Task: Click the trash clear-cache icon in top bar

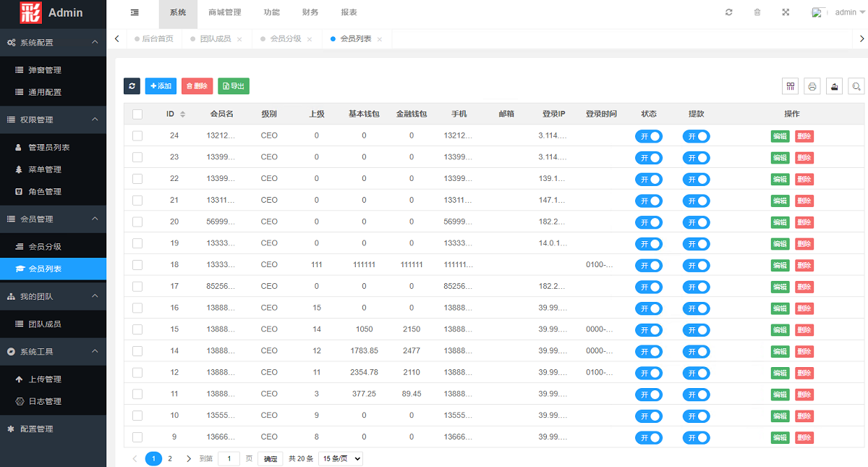Action: [x=757, y=12]
